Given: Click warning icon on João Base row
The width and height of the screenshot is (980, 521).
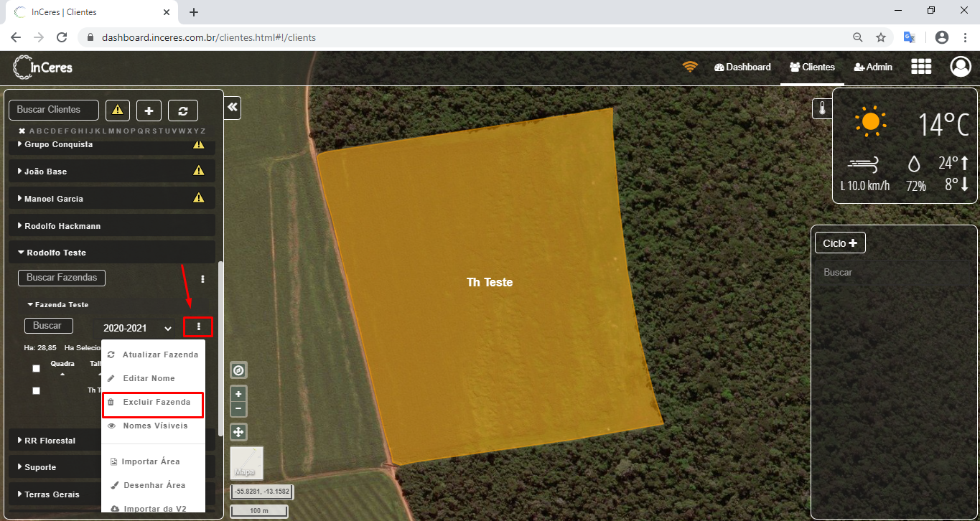Looking at the screenshot, I should click(199, 171).
